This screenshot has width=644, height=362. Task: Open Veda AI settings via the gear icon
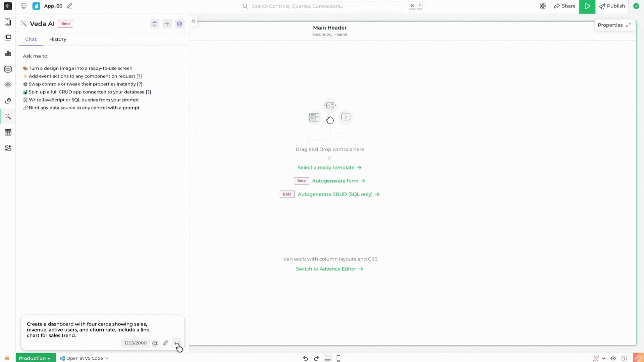tap(179, 23)
